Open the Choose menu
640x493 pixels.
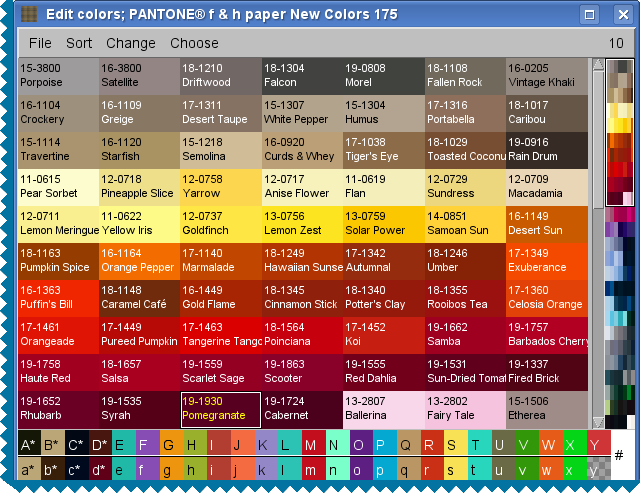pos(194,43)
